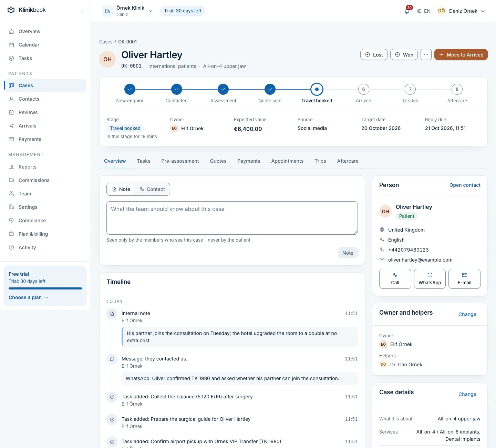The height and width of the screenshot is (448, 496).
Task: Click the Trial: 30 days left badge
Action: 183,11
